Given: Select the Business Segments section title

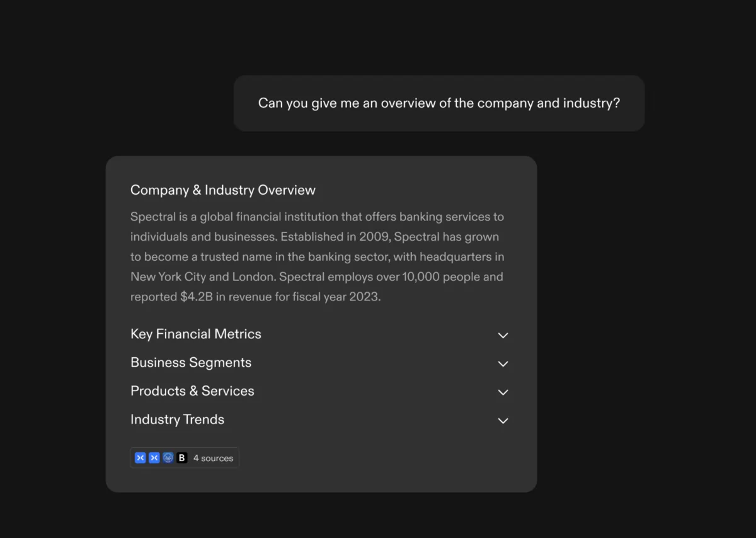Looking at the screenshot, I should [191, 363].
